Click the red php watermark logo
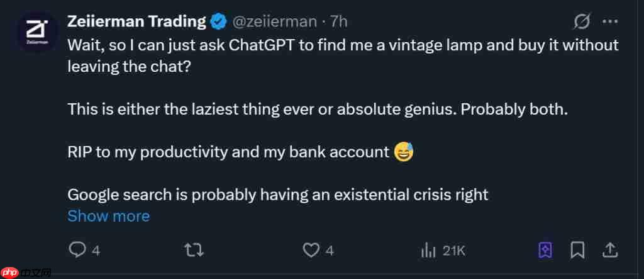The height and width of the screenshot is (279, 644). click(26, 273)
